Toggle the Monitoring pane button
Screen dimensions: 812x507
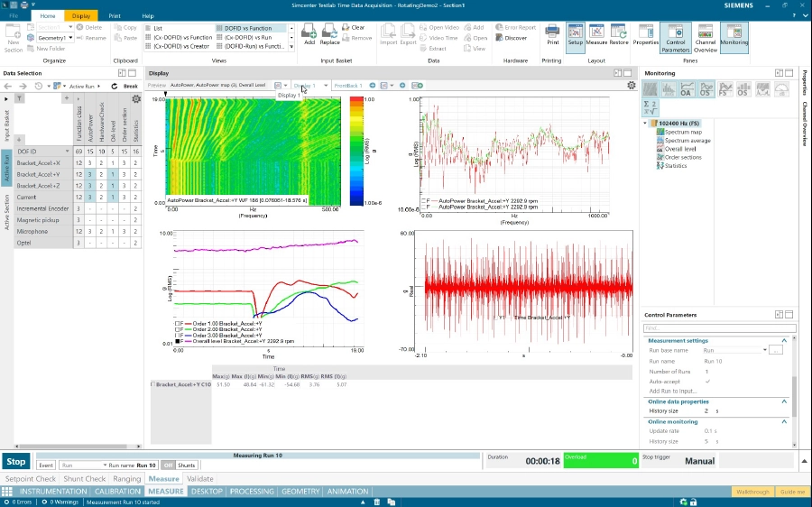734,36
